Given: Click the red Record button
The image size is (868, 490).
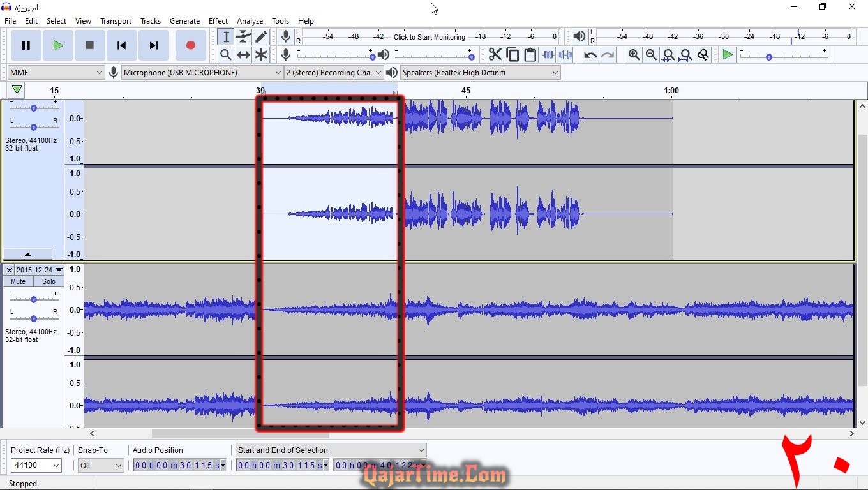Looking at the screenshot, I should pyautogui.click(x=190, y=45).
